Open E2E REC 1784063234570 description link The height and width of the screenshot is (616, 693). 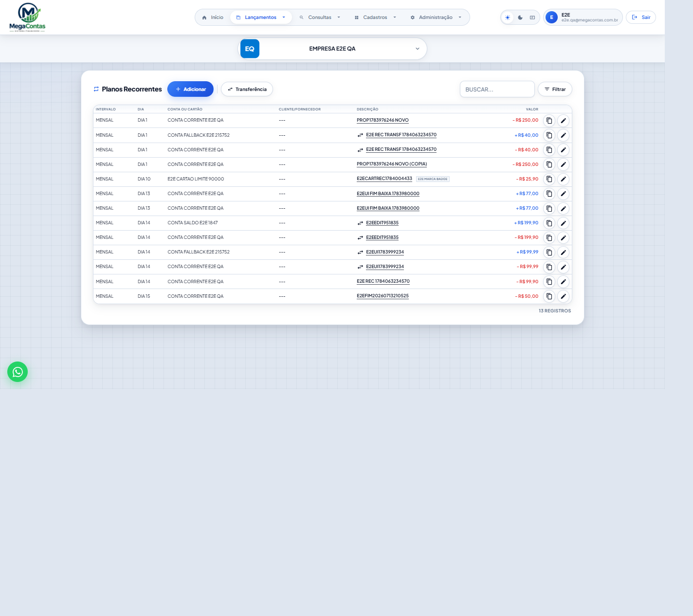click(383, 281)
